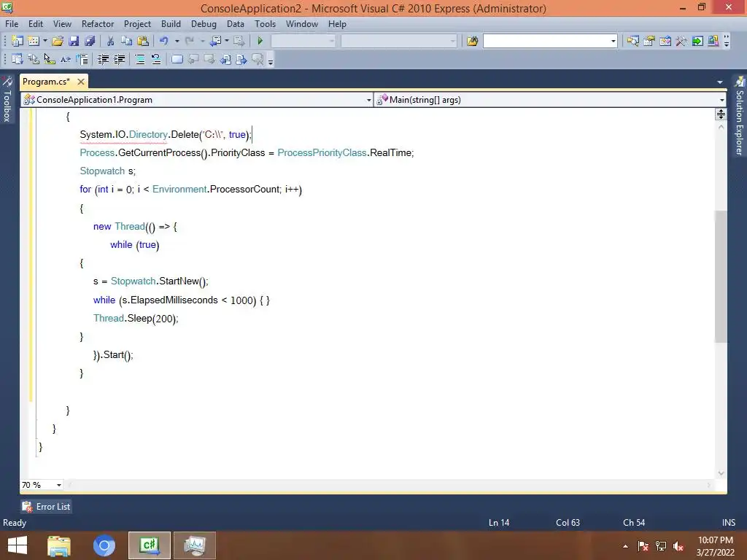747x560 pixels.
Task: Click the Open File folder icon
Action: point(58,41)
